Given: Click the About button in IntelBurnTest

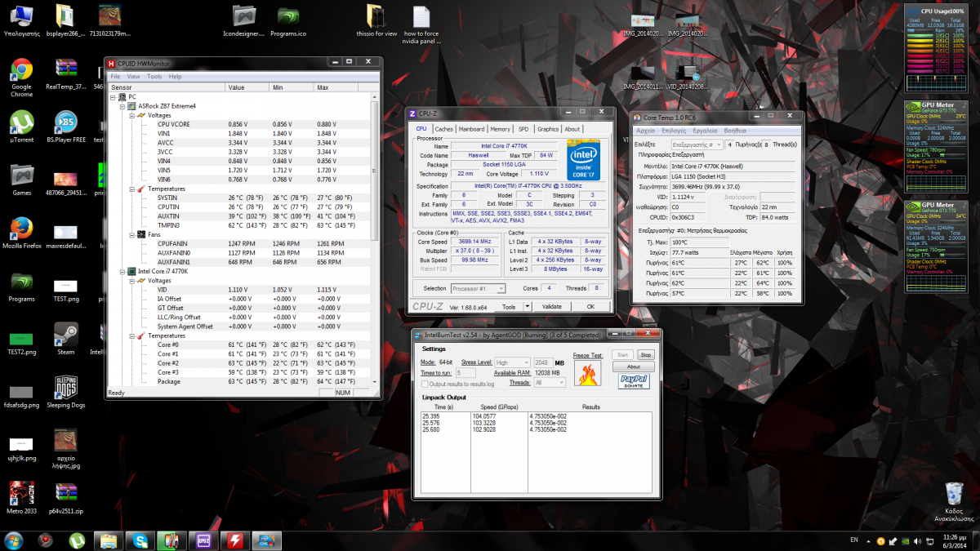Looking at the screenshot, I should [x=634, y=367].
